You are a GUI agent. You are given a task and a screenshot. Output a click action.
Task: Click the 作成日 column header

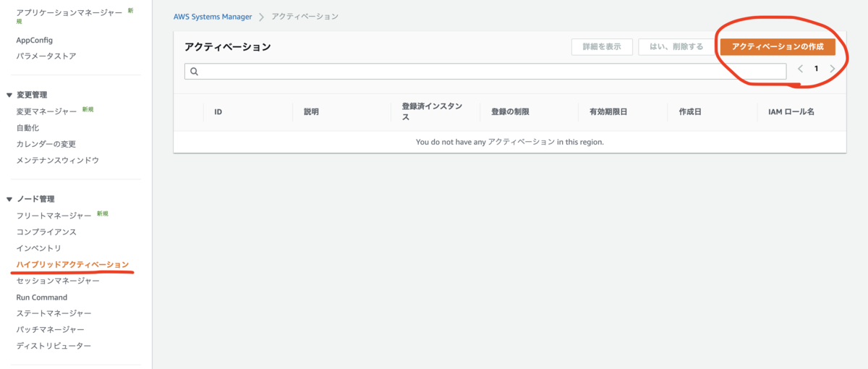tap(690, 112)
